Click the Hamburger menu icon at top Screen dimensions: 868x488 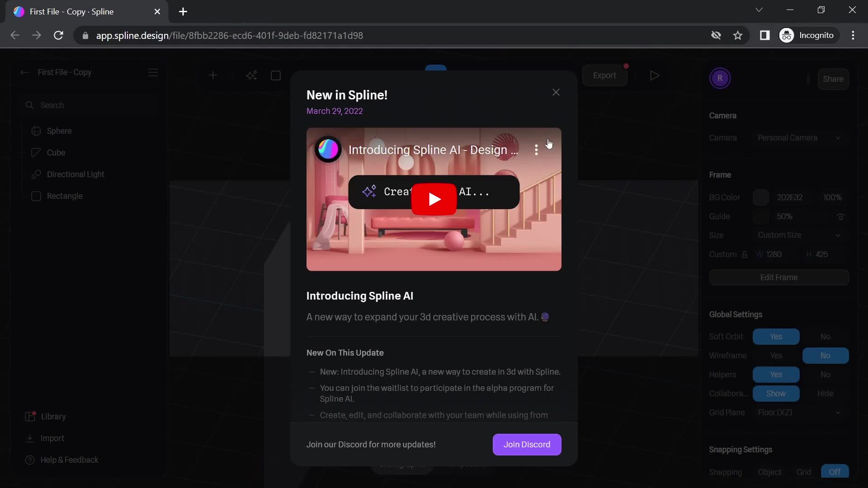(153, 71)
